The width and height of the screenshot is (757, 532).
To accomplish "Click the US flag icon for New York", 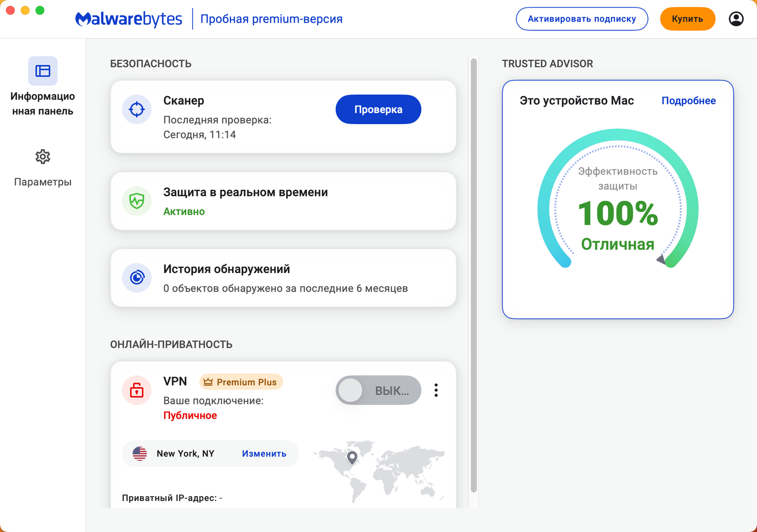I will (140, 453).
